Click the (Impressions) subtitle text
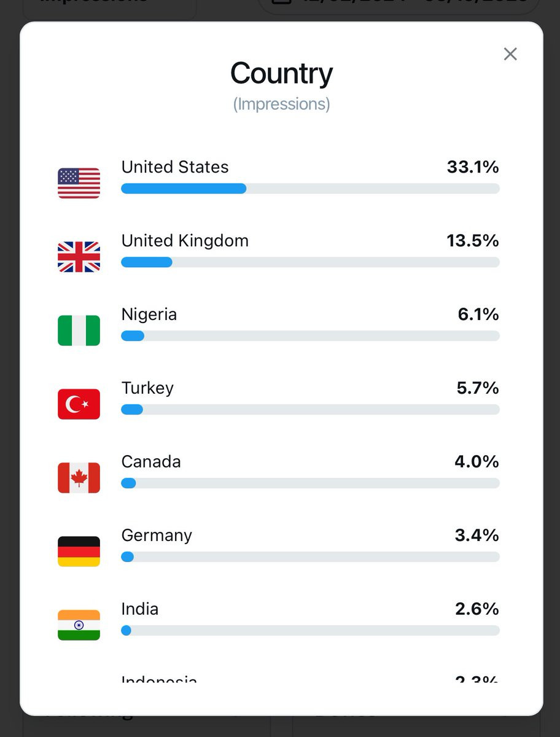560x737 pixels. click(281, 104)
